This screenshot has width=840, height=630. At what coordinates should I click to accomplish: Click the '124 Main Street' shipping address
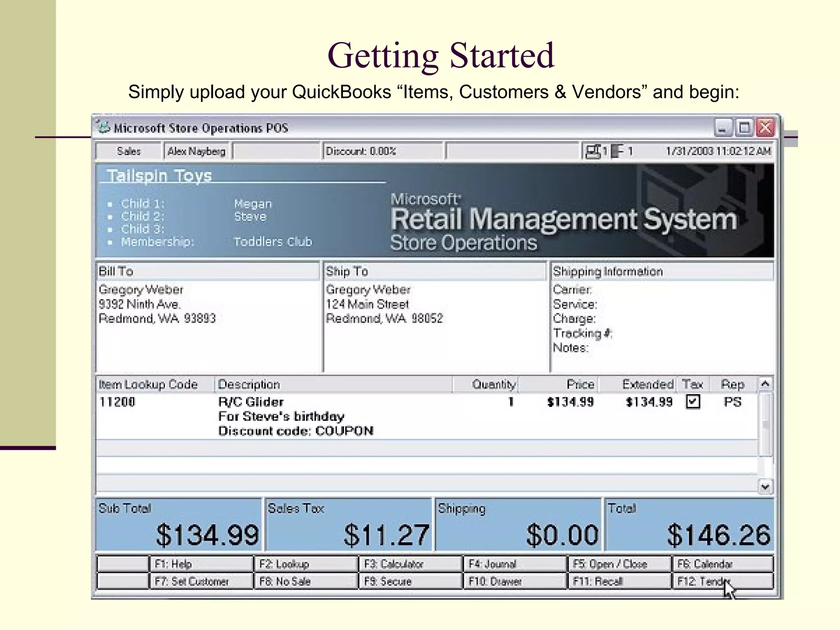coord(367,304)
